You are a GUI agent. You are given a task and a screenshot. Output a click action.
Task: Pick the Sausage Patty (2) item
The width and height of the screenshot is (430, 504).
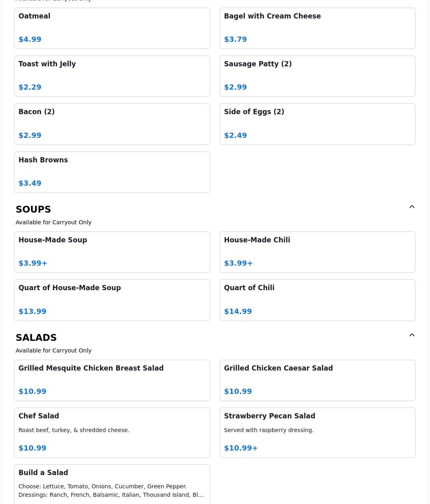click(x=317, y=76)
